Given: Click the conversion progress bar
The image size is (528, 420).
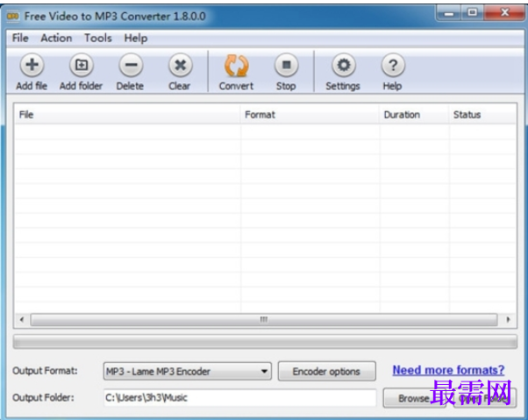Looking at the screenshot, I should tap(265, 342).
